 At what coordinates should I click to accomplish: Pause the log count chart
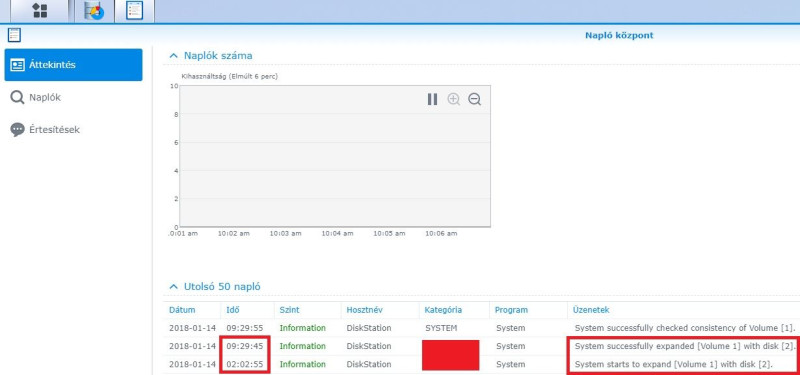coord(433,99)
